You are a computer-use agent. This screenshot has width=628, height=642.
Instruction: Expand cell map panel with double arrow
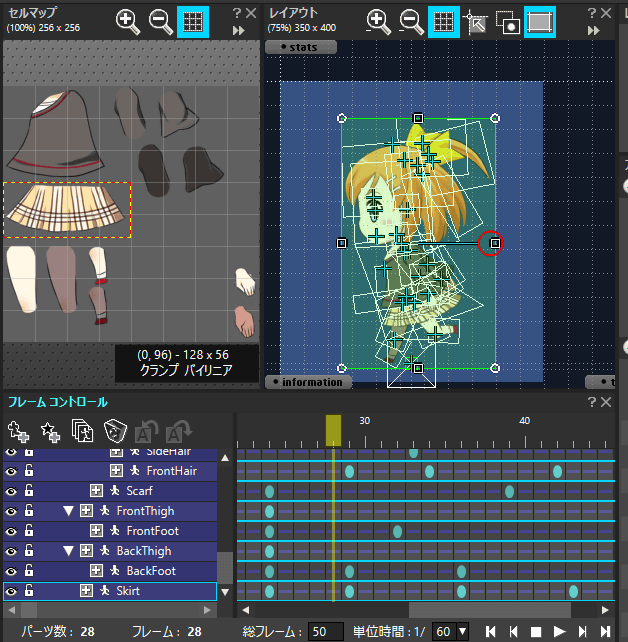tap(239, 30)
